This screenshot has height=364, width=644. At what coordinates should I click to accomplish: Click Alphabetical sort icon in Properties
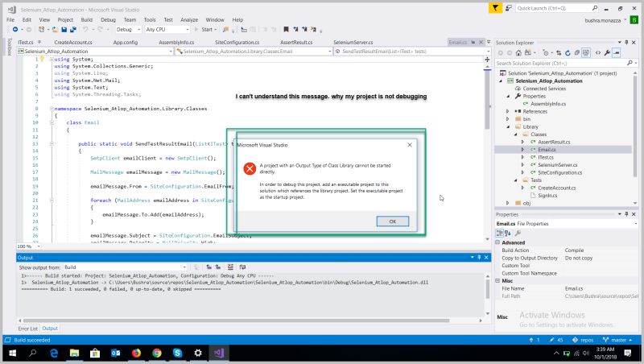click(508, 234)
